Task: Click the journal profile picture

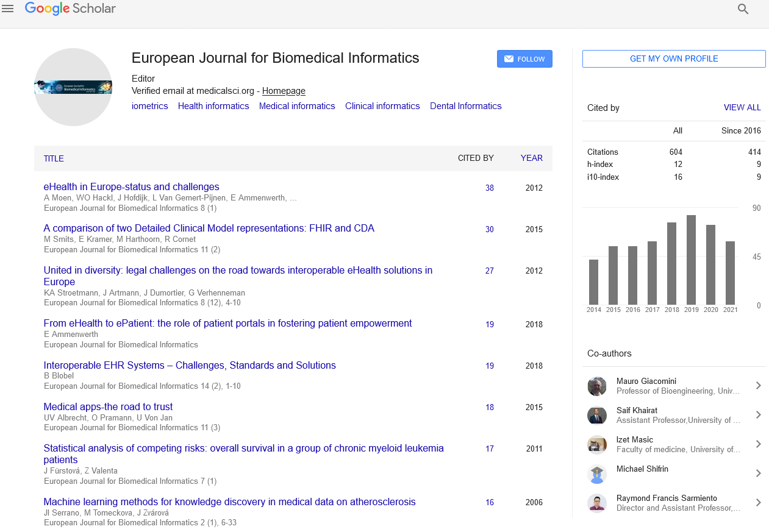Action: coord(73,87)
